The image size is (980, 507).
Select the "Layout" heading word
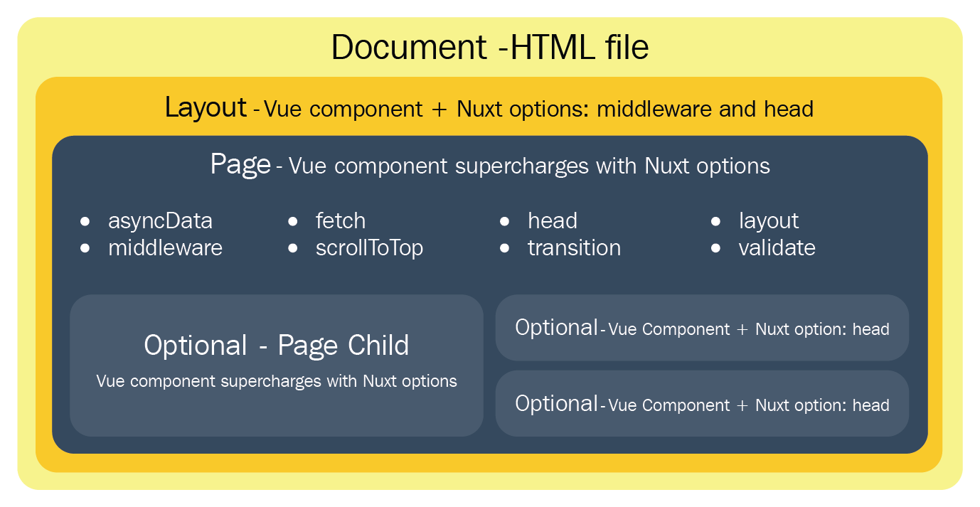[206, 108]
